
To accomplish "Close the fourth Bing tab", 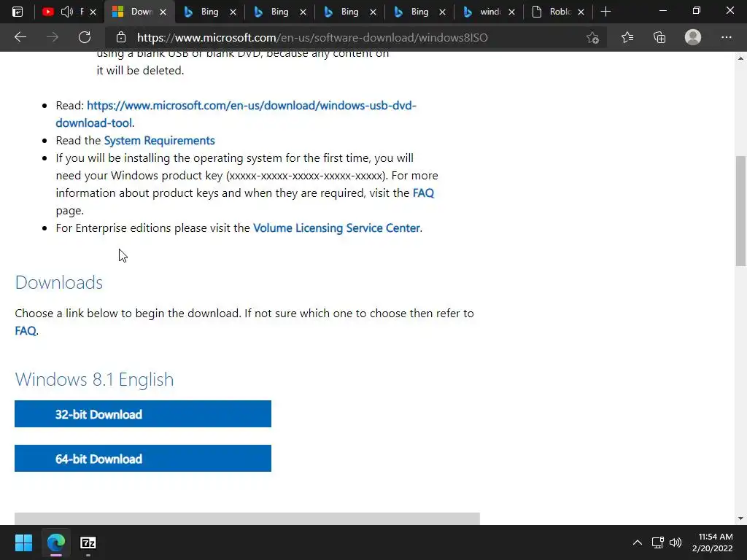I will [x=443, y=12].
